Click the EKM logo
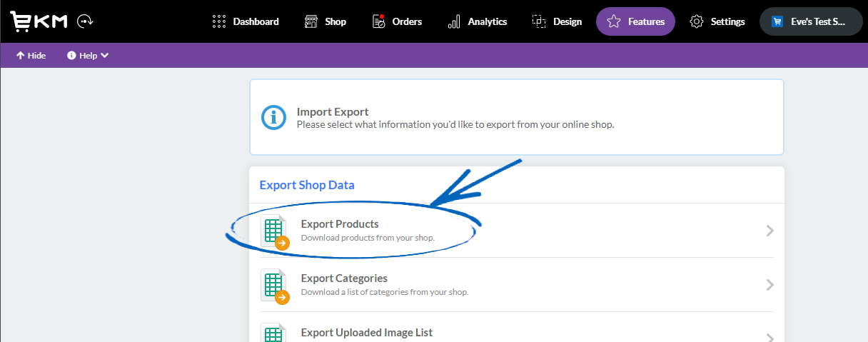The image size is (868, 342). pos(39,21)
